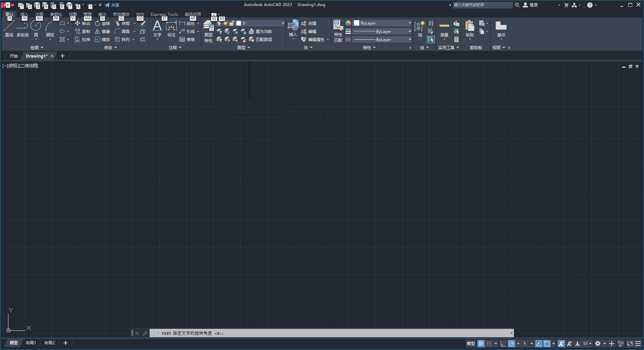Image resolution: width=644 pixels, height=350 pixels.
Task: Switch to the 开始 (Start) file tab
Action: click(13, 56)
